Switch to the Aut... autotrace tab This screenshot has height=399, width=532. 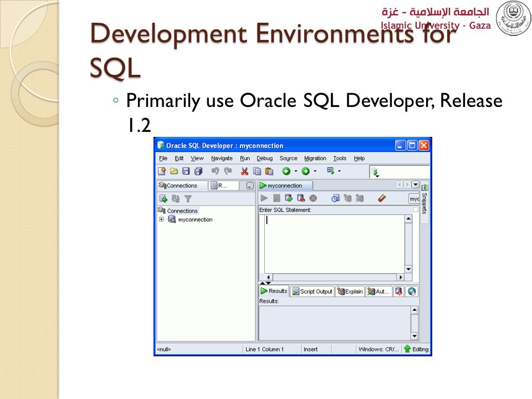pyautogui.click(x=378, y=291)
